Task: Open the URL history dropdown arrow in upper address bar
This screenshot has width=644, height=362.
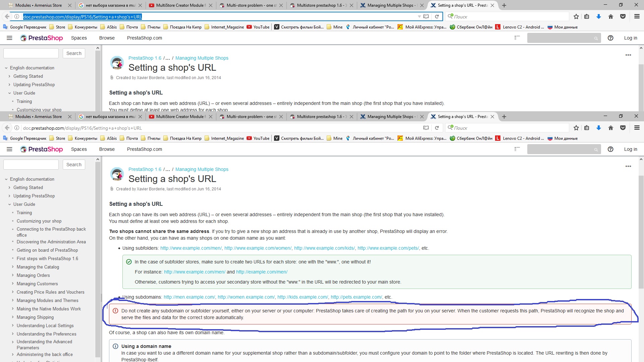Action: (419, 16)
